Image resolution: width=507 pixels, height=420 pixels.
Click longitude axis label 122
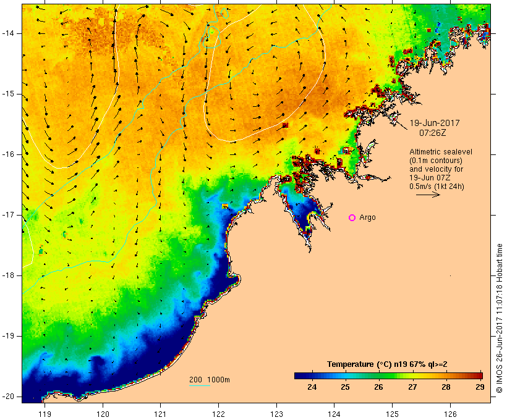point(219,414)
